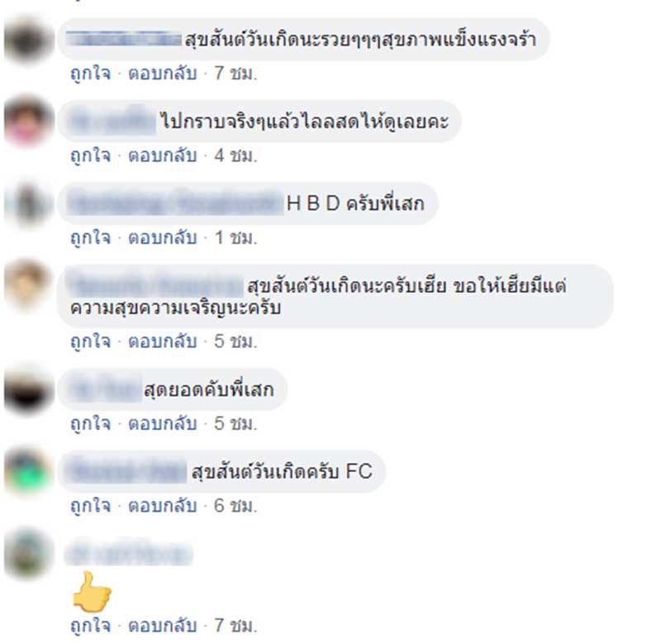Open avatar beside the 'ไปกราบจริงๆ' comment
661x644 pixels.
pyautogui.click(x=29, y=122)
